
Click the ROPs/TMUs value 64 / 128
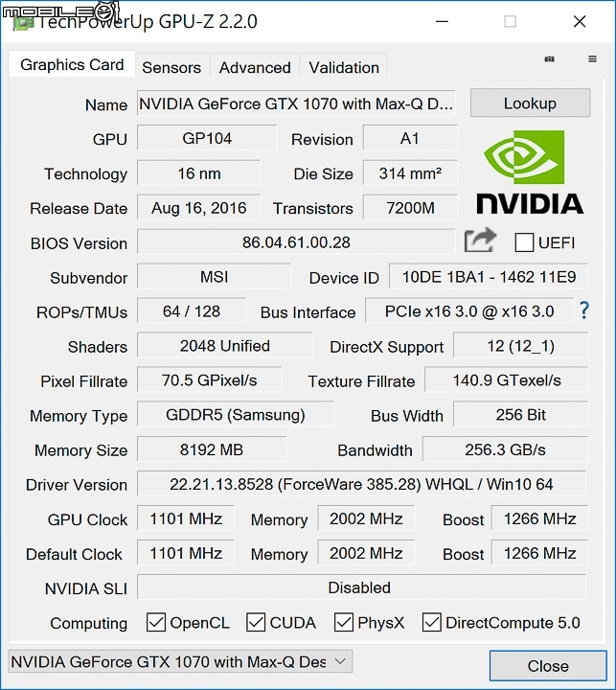pos(192,311)
